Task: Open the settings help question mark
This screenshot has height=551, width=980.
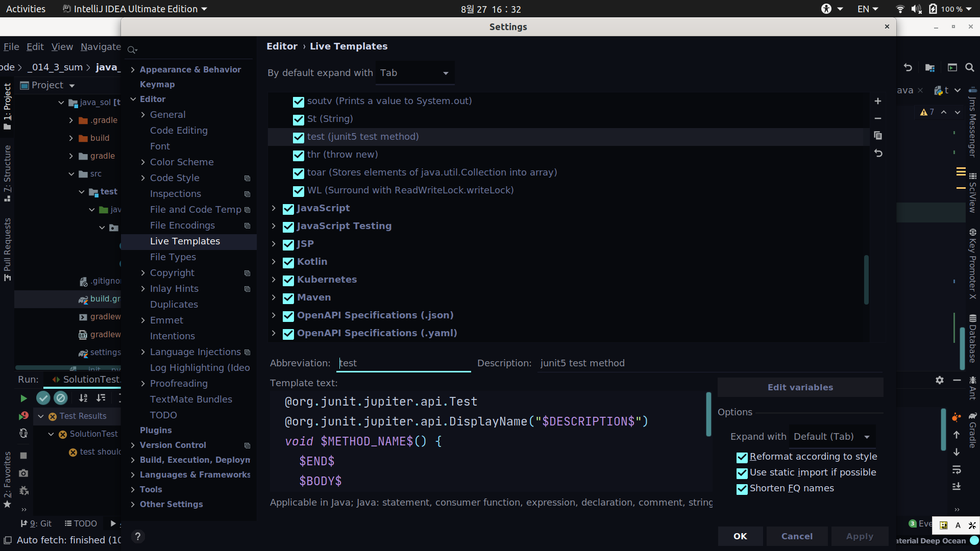Action: [137, 536]
